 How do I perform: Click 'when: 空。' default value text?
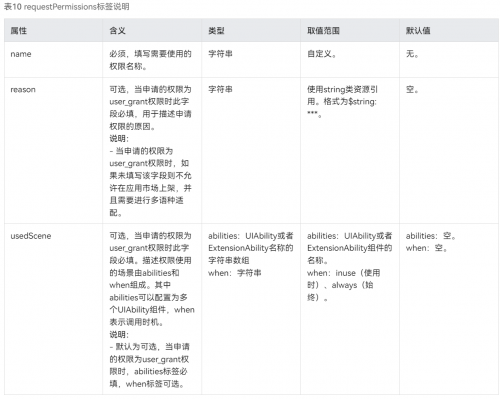pyautogui.click(x=426, y=248)
